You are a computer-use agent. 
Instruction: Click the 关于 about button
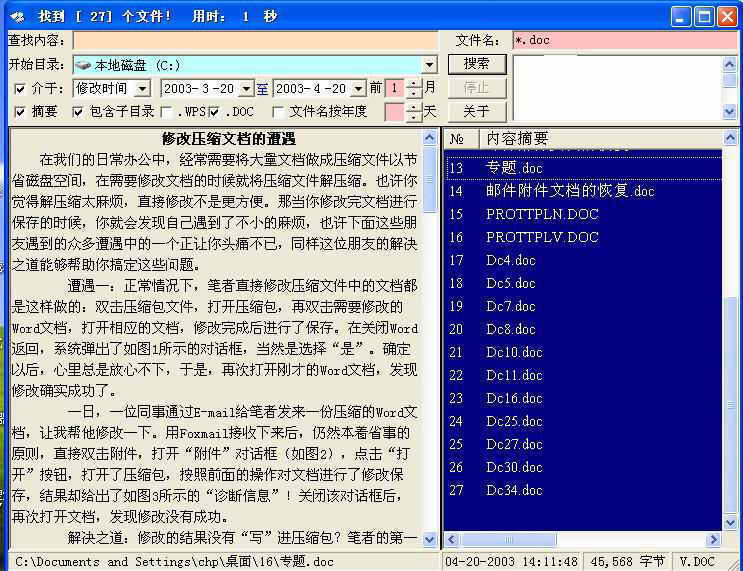477,111
